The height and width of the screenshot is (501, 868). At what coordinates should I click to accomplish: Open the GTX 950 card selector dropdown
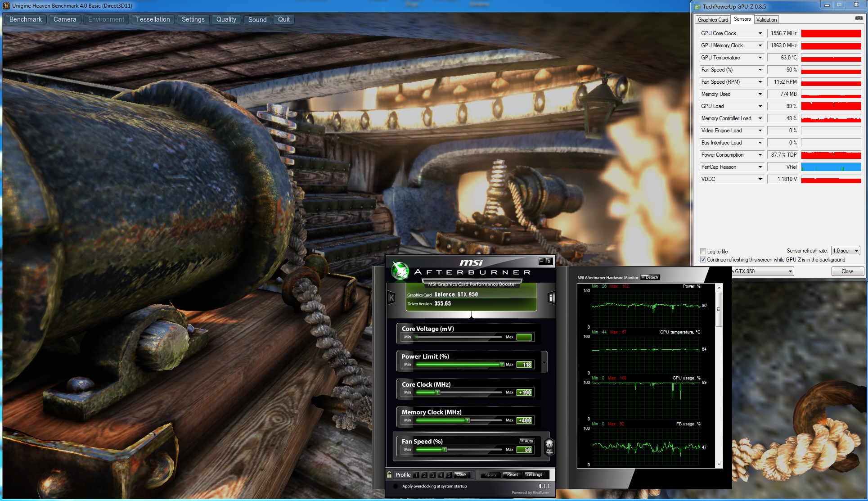pos(762,271)
